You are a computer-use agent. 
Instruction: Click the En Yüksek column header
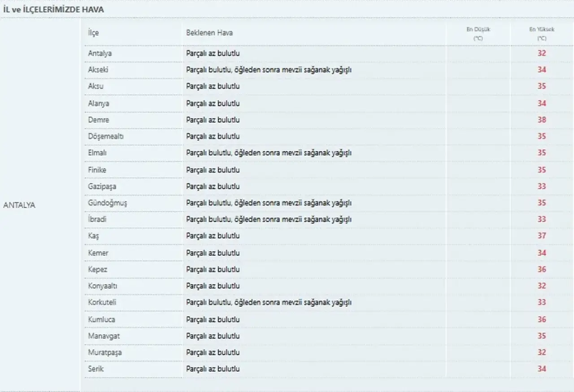click(x=542, y=34)
